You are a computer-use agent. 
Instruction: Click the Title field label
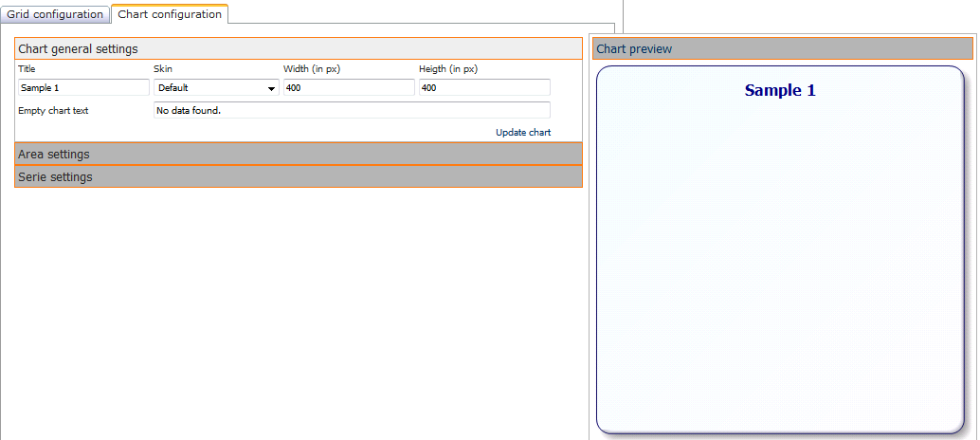27,69
